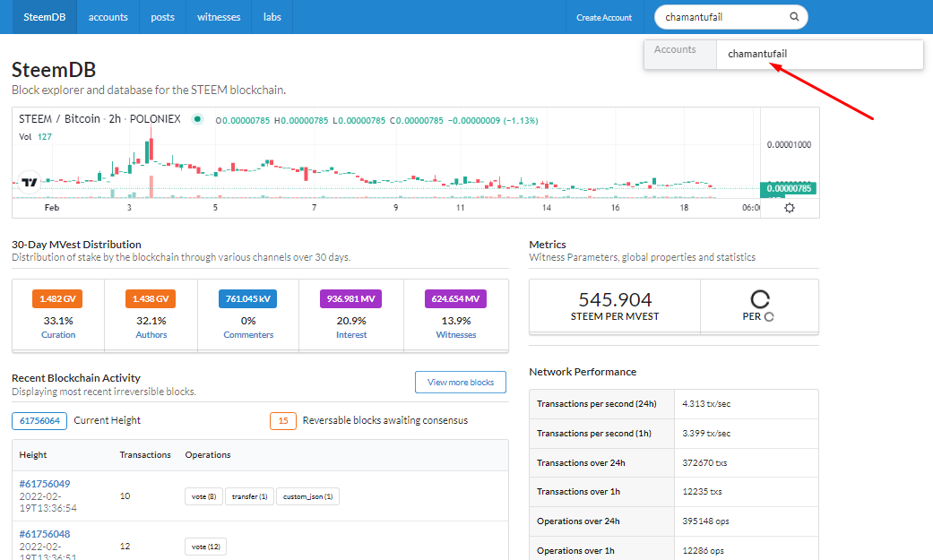
Task: Open the labs menu
Action: point(272,17)
